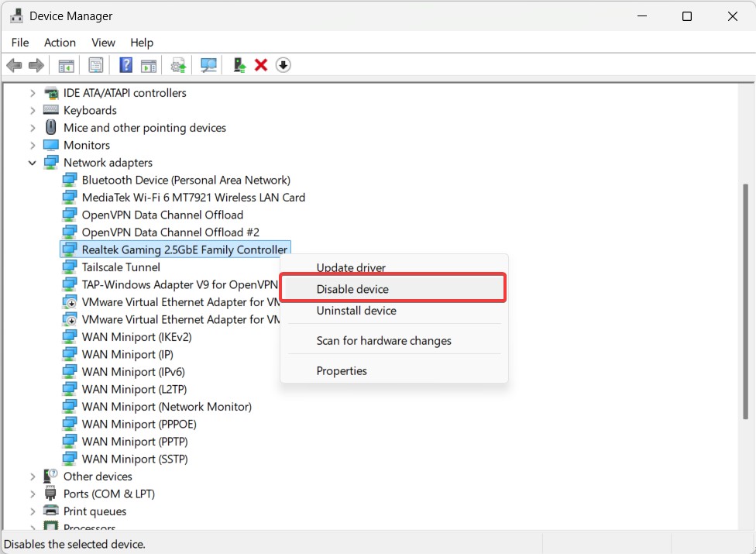The height and width of the screenshot is (554, 756).
Task: Expand the Monitors category
Action: [x=33, y=146]
